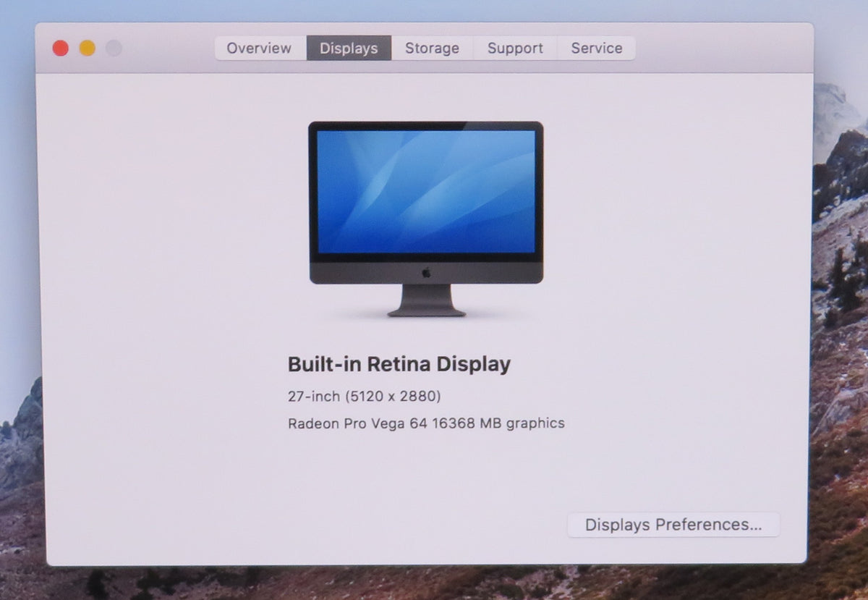The image size is (868, 600).
Task: Click the 27-inch (5120 x 2880) text
Action: [365, 396]
